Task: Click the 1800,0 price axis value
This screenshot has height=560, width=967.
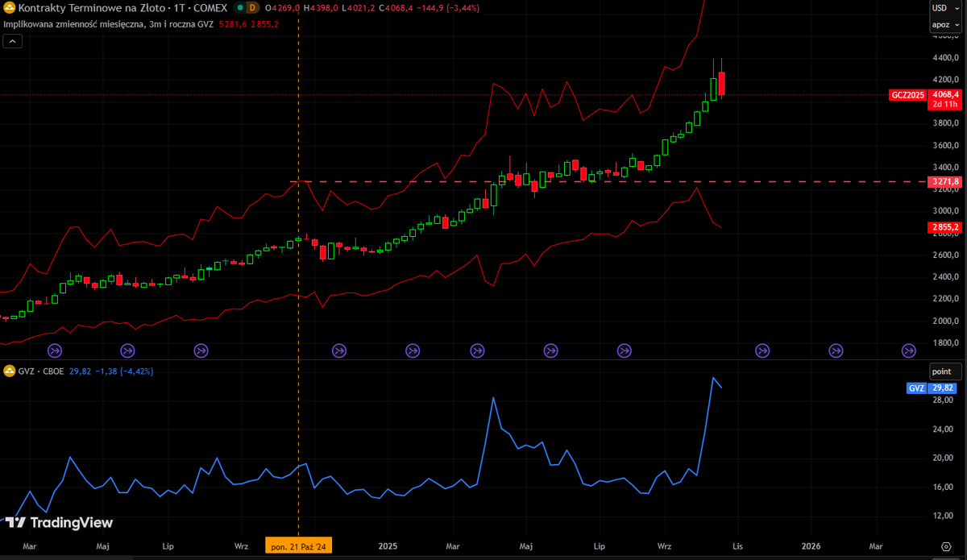Action: pos(947,342)
